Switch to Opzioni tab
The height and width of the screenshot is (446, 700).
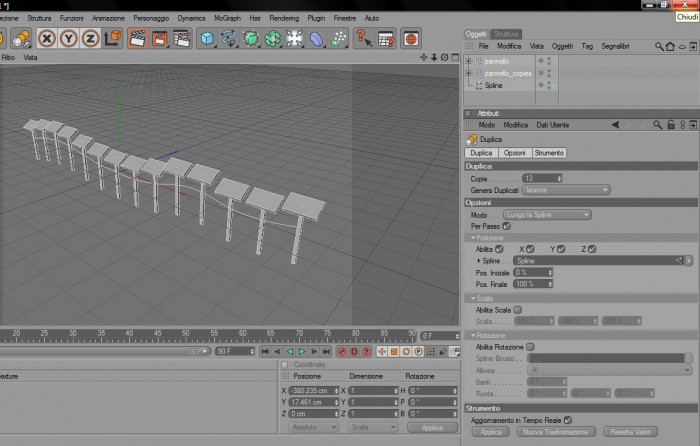pos(515,153)
